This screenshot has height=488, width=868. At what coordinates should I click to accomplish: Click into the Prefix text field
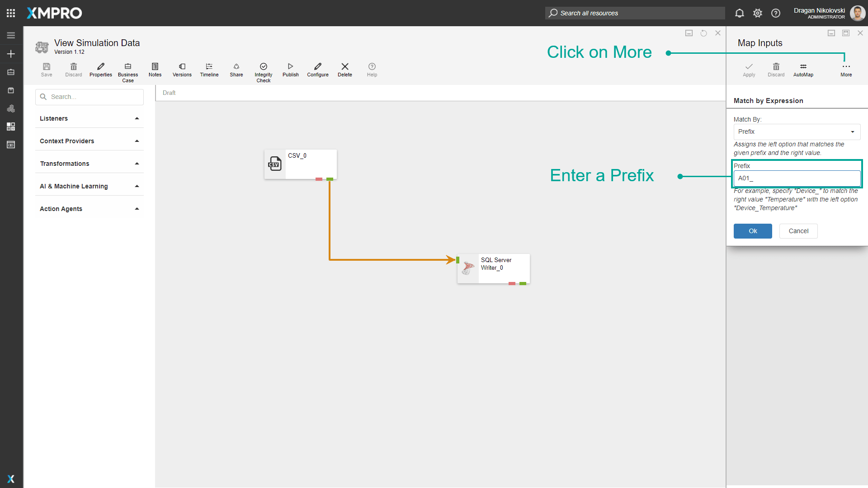pos(797,178)
